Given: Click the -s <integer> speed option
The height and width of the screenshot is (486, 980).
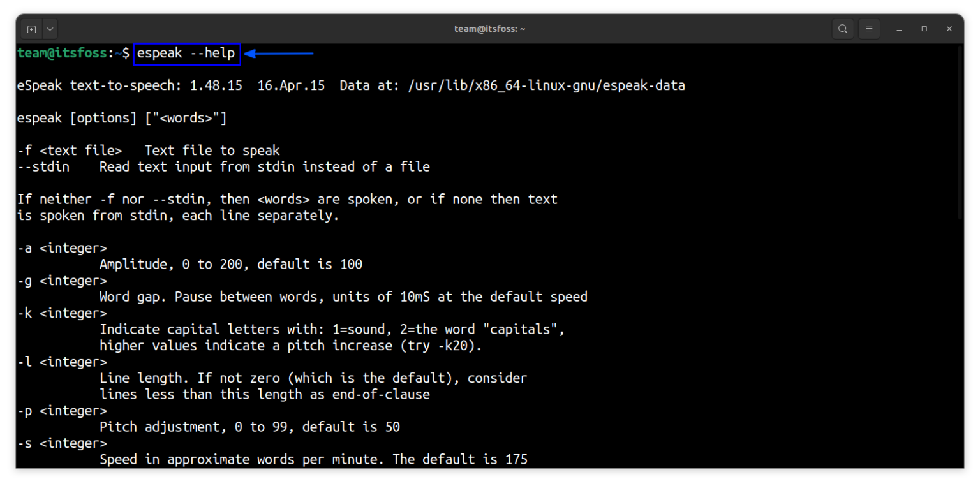Looking at the screenshot, I should 63,443.
